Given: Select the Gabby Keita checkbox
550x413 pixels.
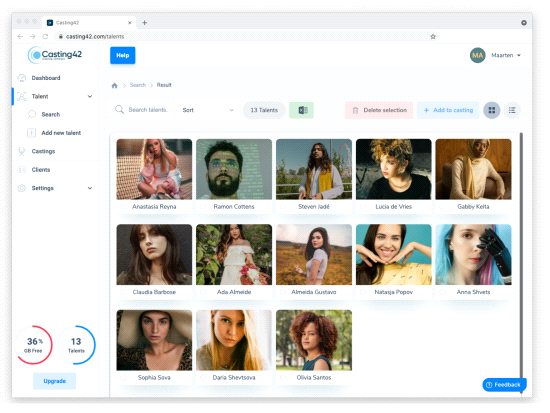Looking at the screenshot, I should [x=442, y=207].
